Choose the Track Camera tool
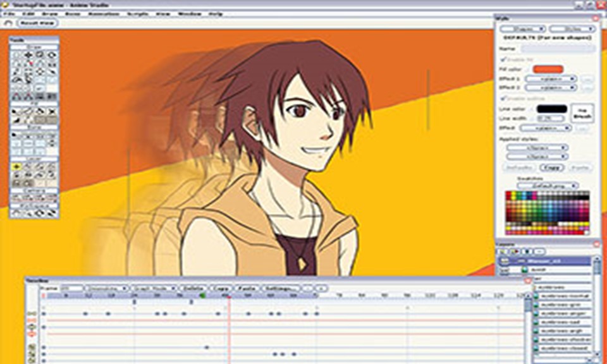 [16, 197]
